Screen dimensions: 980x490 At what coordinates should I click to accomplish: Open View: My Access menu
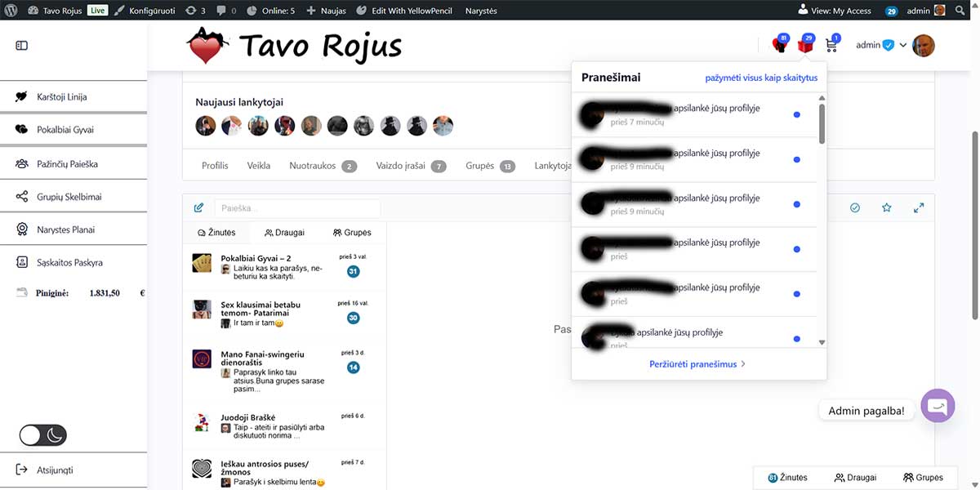pos(835,11)
